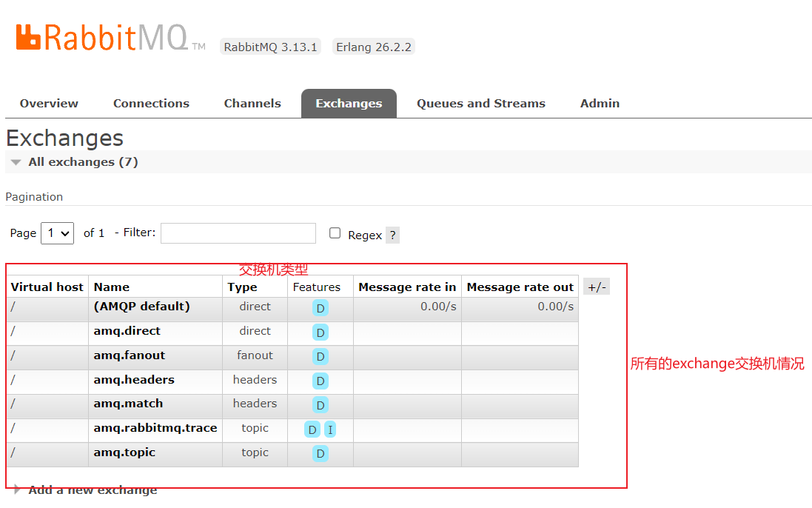
Task: Click the Exchanges page heading
Action: [x=64, y=138]
